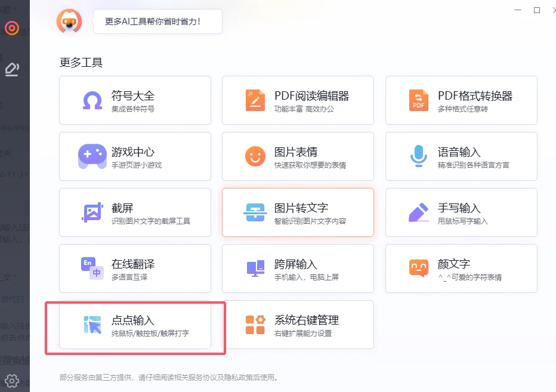Open settings via the bottom-left gear
The image size is (556, 392).
(12, 381)
